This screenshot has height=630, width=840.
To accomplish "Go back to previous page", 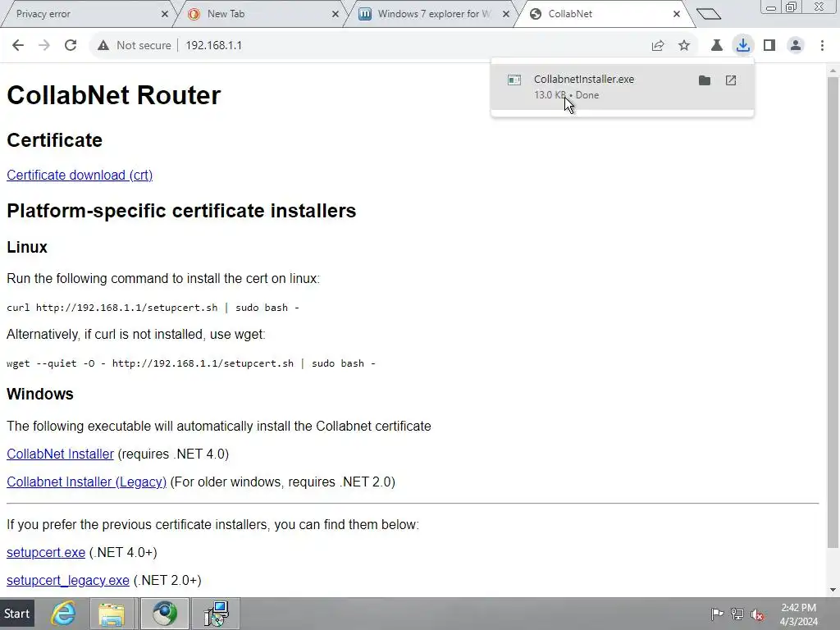I will click(18, 46).
